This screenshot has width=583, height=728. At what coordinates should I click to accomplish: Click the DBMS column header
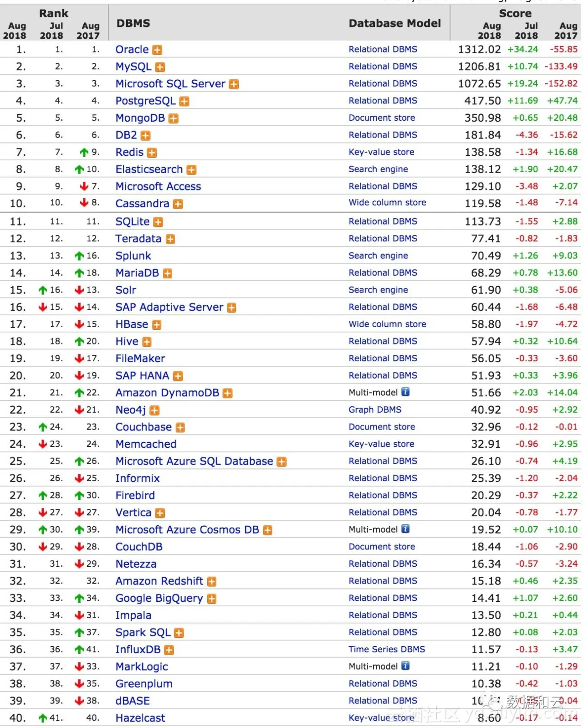(133, 24)
